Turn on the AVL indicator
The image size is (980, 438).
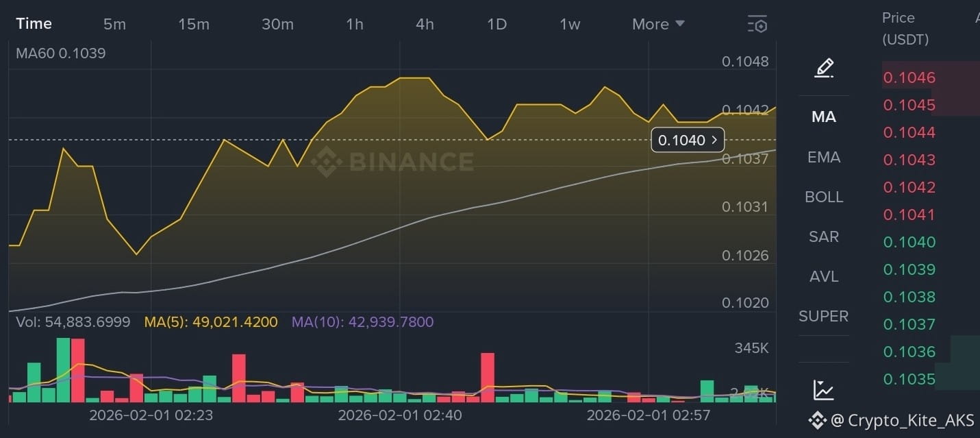pyautogui.click(x=824, y=276)
